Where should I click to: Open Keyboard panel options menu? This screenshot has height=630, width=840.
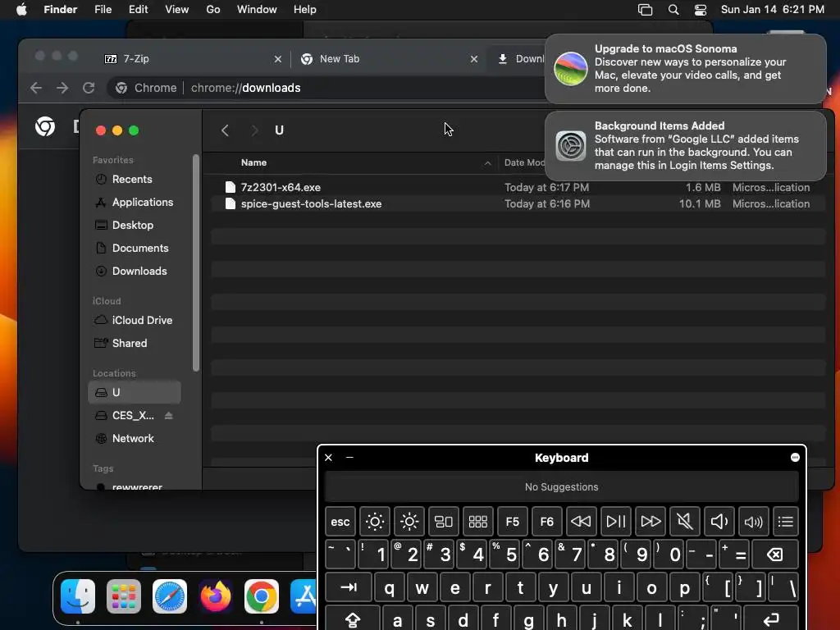795,458
